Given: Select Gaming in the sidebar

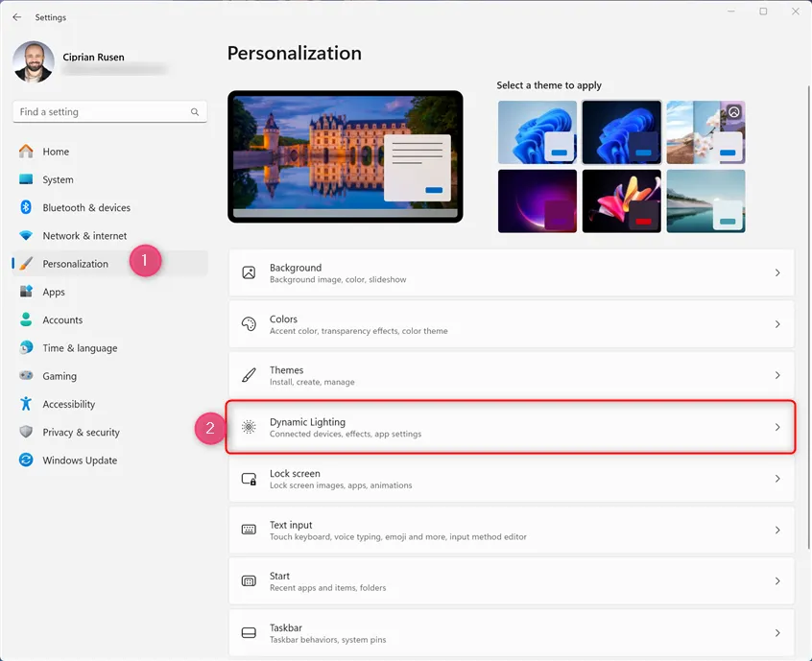Looking at the screenshot, I should coord(109,376).
